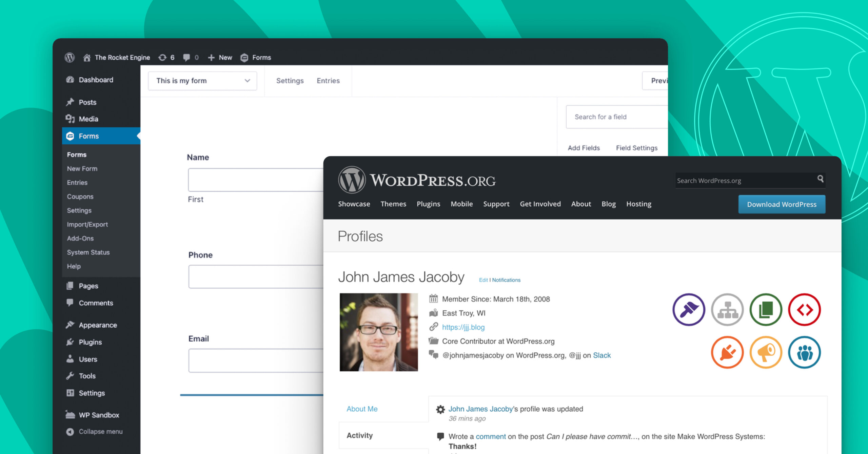Viewport: 868px width, 454px height.
Task: Open Coupons in the Forms submenu
Action: (80, 197)
